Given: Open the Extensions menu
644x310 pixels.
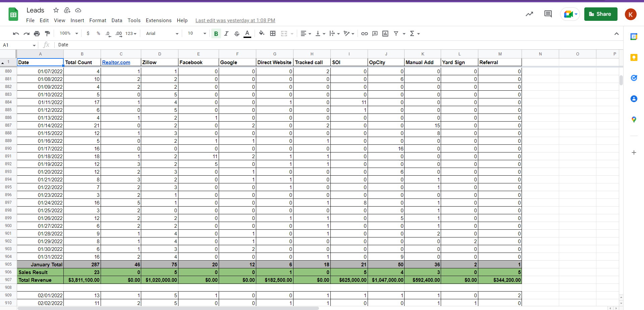Looking at the screenshot, I should pos(159,20).
